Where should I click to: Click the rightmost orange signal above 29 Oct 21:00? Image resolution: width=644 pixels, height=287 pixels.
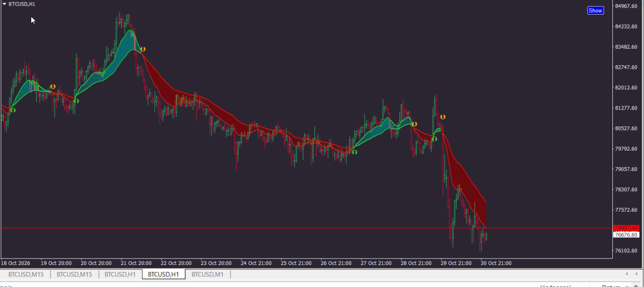(443, 117)
